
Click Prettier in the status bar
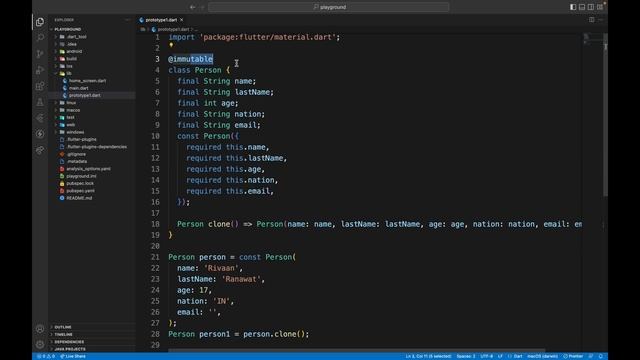click(573, 356)
